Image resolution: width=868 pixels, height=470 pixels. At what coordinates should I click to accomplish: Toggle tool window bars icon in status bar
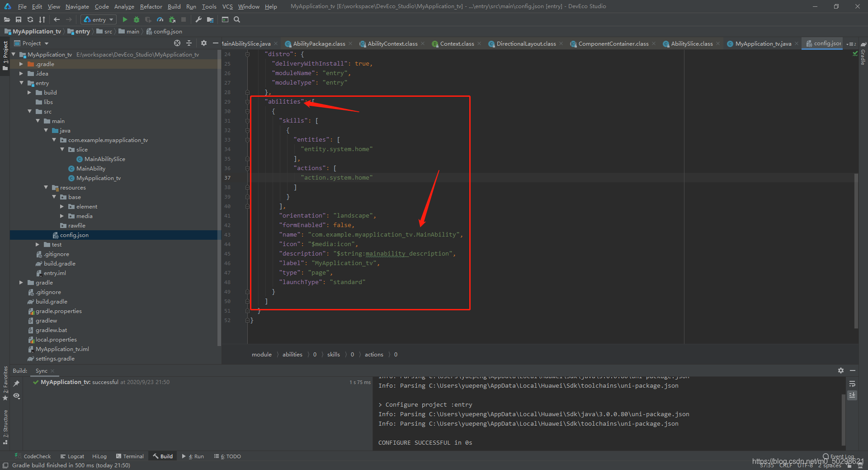point(5,465)
